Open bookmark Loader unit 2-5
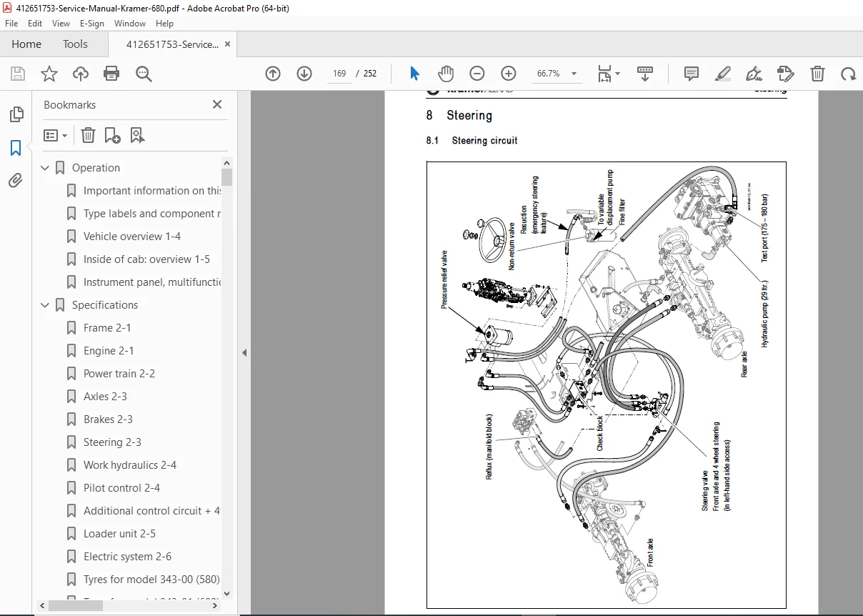Viewport: 863px width, 616px height. coord(119,534)
